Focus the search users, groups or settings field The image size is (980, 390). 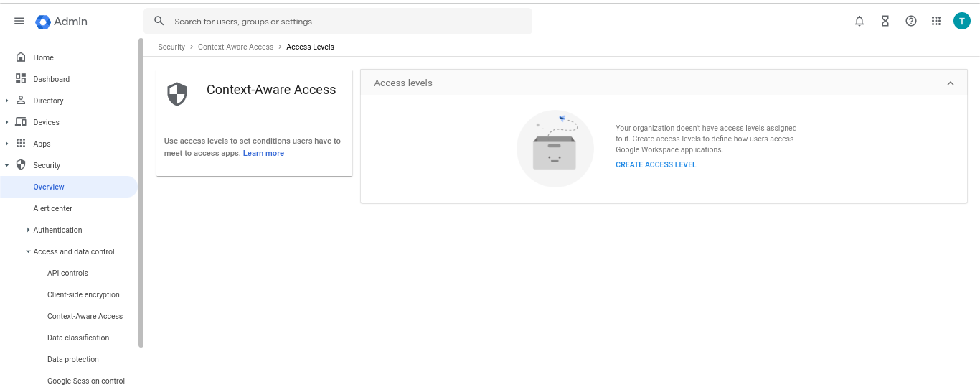[338, 22]
